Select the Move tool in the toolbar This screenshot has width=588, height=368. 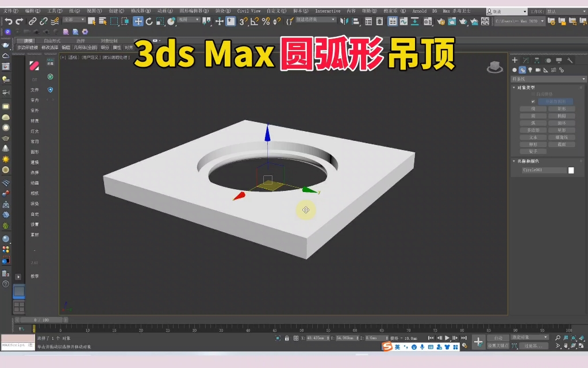(x=139, y=23)
